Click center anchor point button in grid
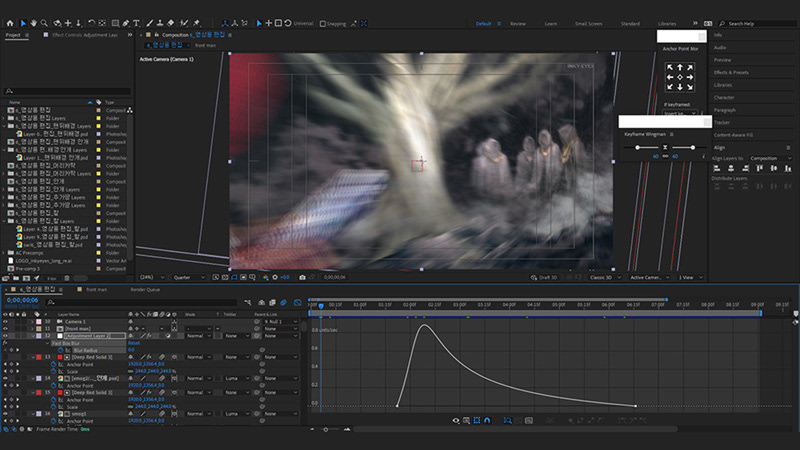800x450 pixels. pyautogui.click(x=680, y=77)
